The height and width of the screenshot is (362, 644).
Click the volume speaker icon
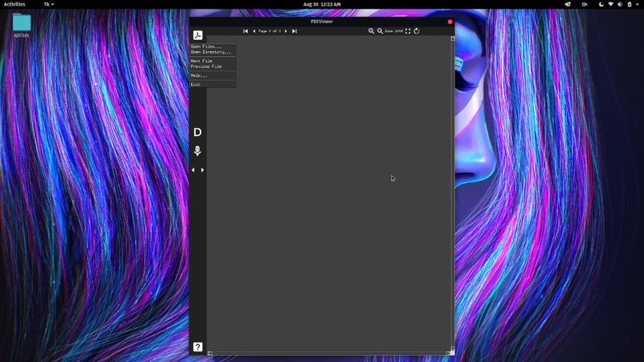pos(620,4)
